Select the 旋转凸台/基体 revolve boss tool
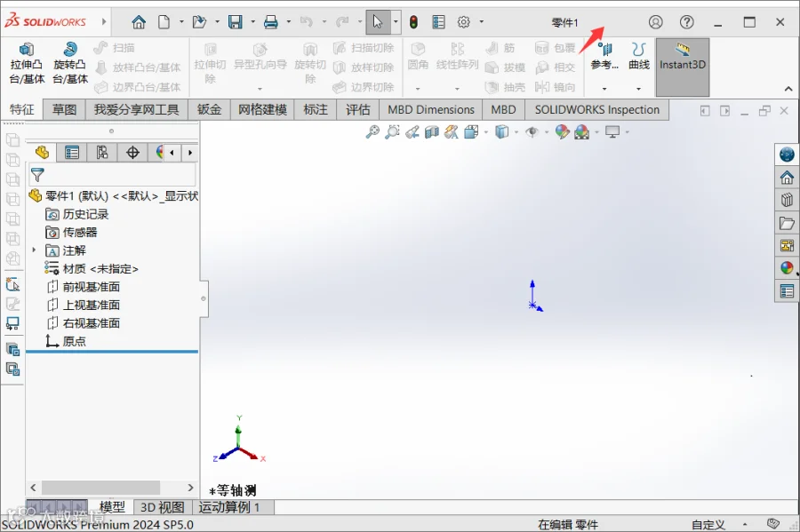Screen dimensions: 800x532 [x=70, y=63]
